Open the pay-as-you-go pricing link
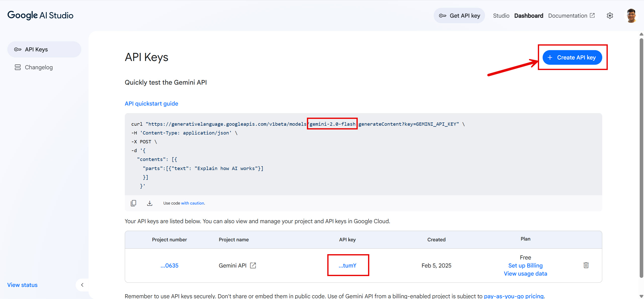The height and width of the screenshot is (299, 644). (x=514, y=296)
